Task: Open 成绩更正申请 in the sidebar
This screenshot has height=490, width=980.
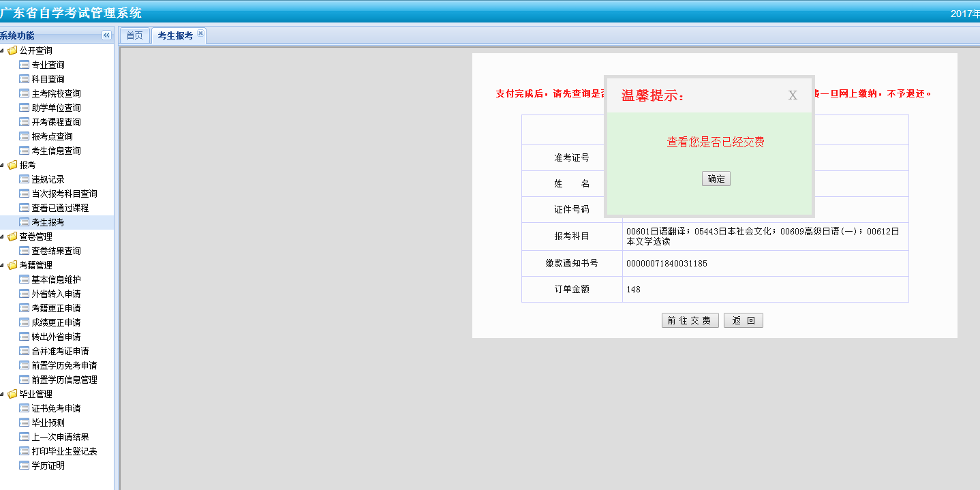Action: pos(56,322)
